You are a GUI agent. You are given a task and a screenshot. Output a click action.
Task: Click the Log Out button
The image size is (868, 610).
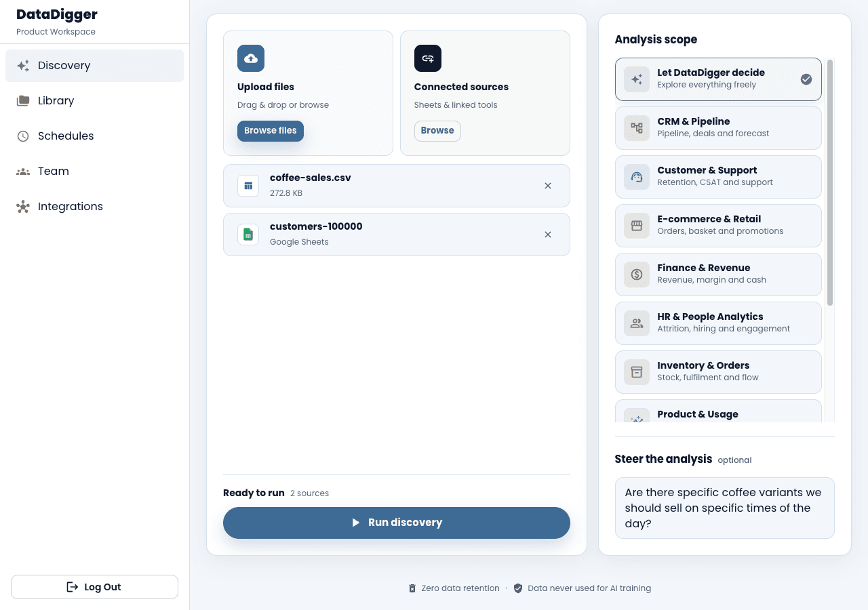click(x=94, y=587)
